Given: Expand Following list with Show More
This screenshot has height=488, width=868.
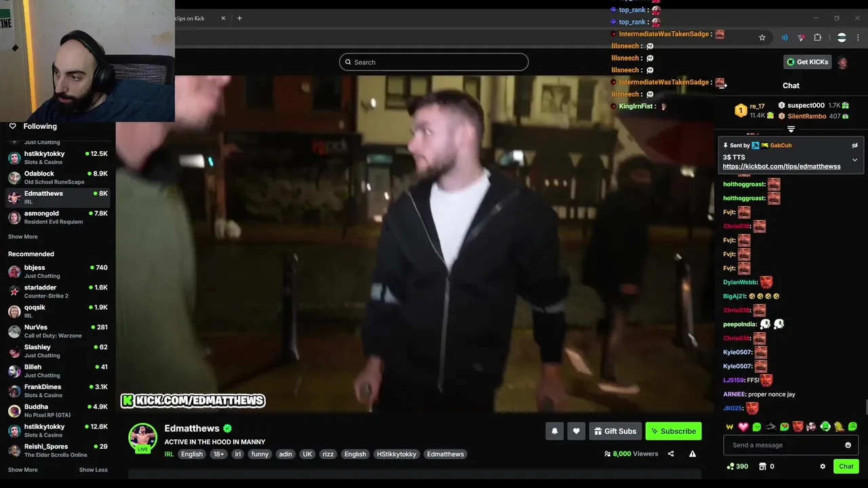Looking at the screenshot, I should point(23,237).
